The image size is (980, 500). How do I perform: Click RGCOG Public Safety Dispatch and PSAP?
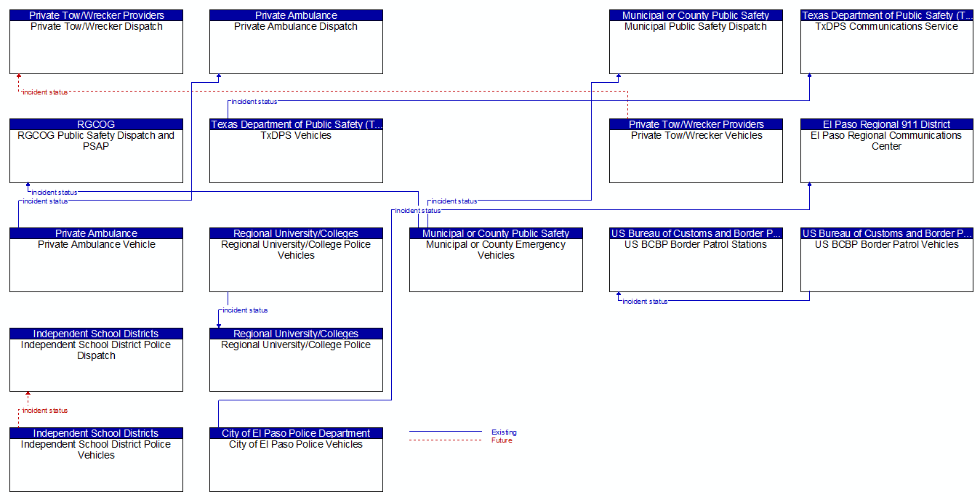tap(96, 151)
